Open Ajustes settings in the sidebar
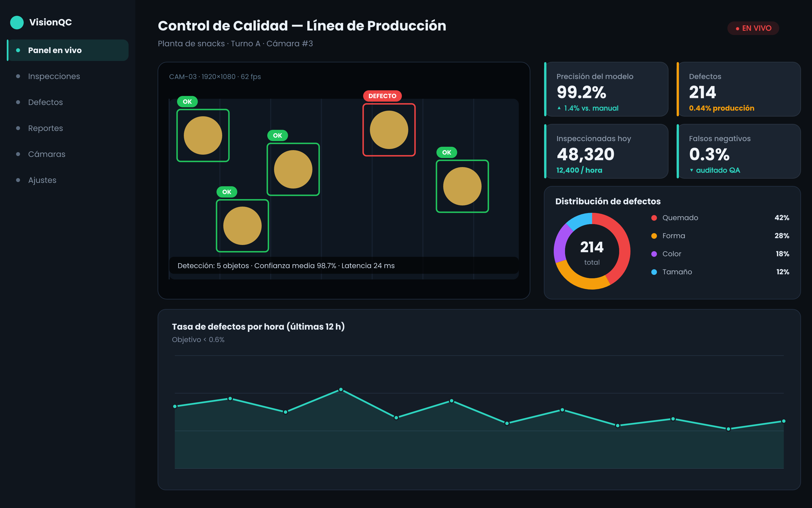 click(68, 180)
